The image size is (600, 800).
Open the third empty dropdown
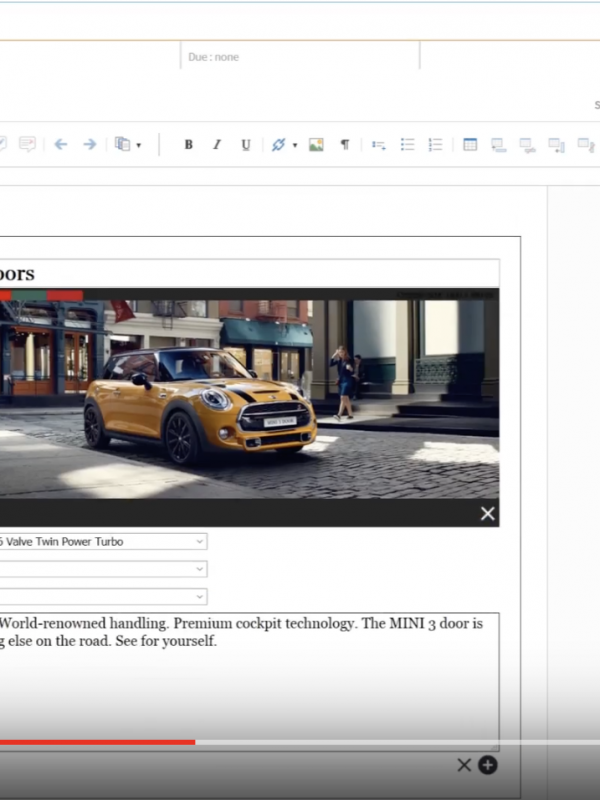click(x=104, y=596)
